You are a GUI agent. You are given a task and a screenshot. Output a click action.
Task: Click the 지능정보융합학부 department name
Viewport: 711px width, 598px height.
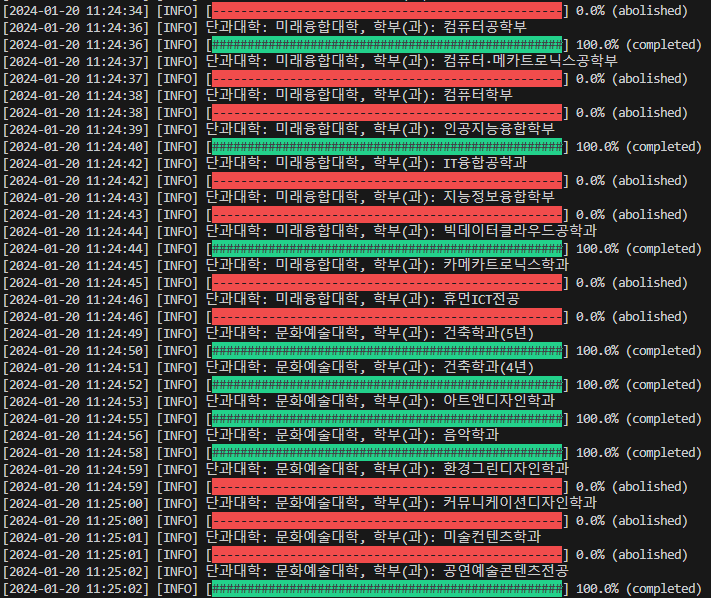click(499, 197)
